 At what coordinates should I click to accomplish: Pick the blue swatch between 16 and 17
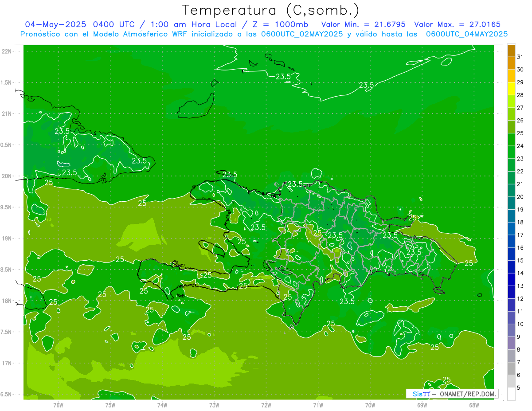click(x=511, y=241)
